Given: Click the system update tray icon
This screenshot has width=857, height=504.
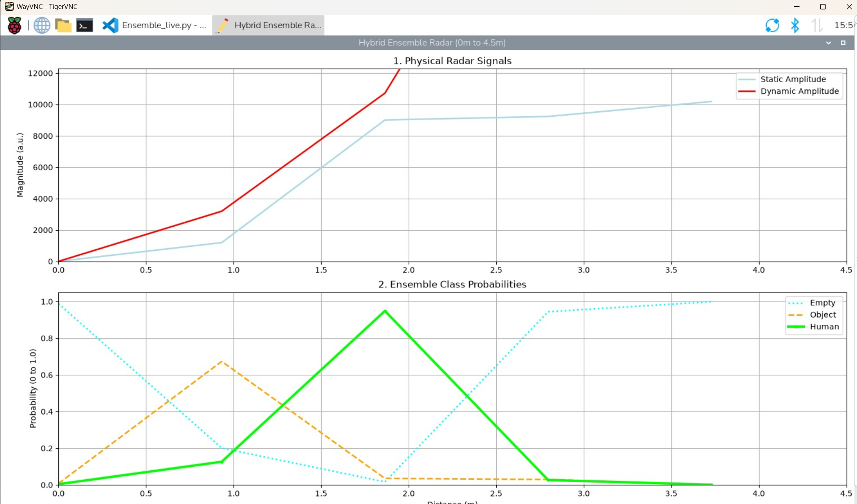Looking at the screenshot, I should click(x=772, y=25).
